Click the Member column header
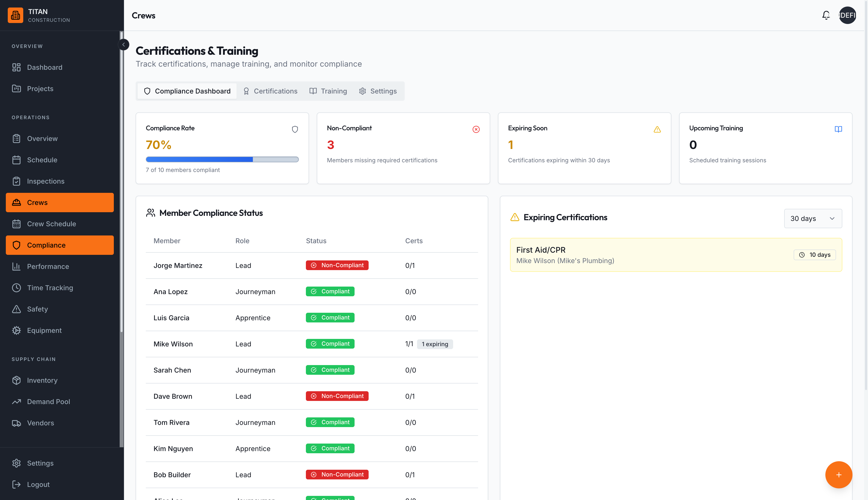 (x=167, y=241)
